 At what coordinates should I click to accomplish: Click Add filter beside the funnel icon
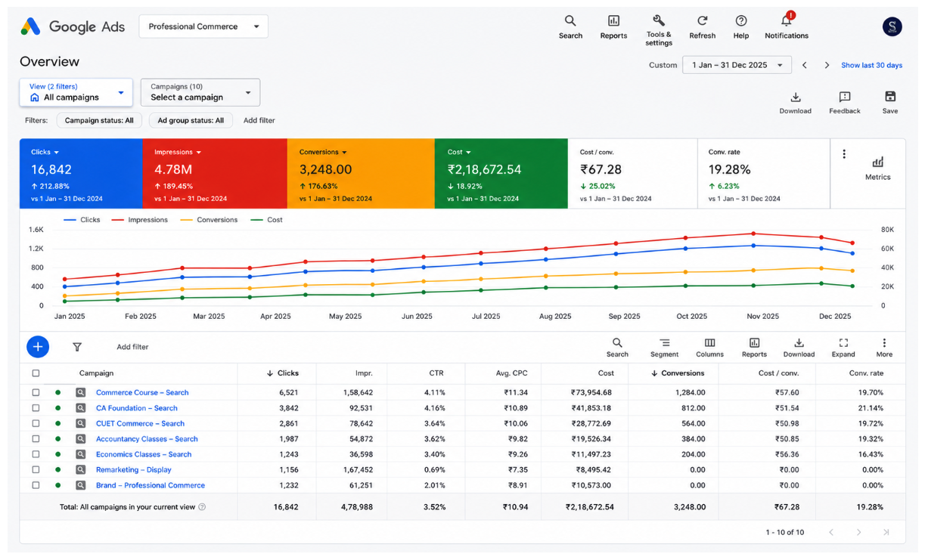point(132,347)
